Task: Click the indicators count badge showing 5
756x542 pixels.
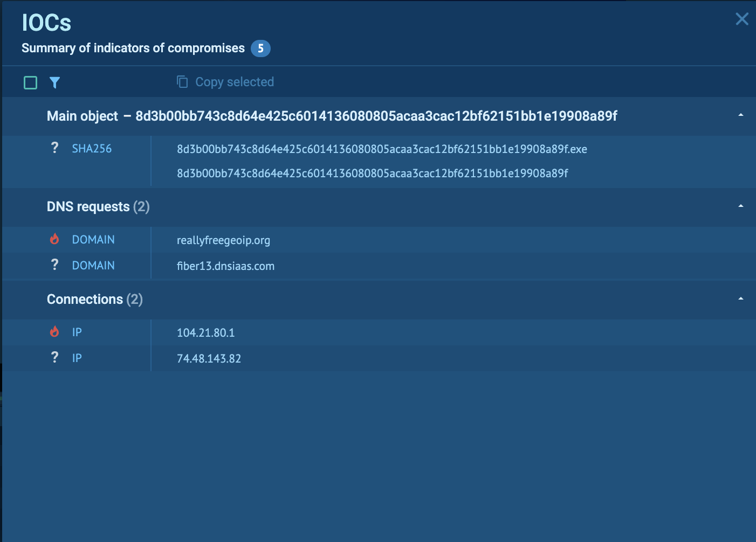Action: click(260, 48)
